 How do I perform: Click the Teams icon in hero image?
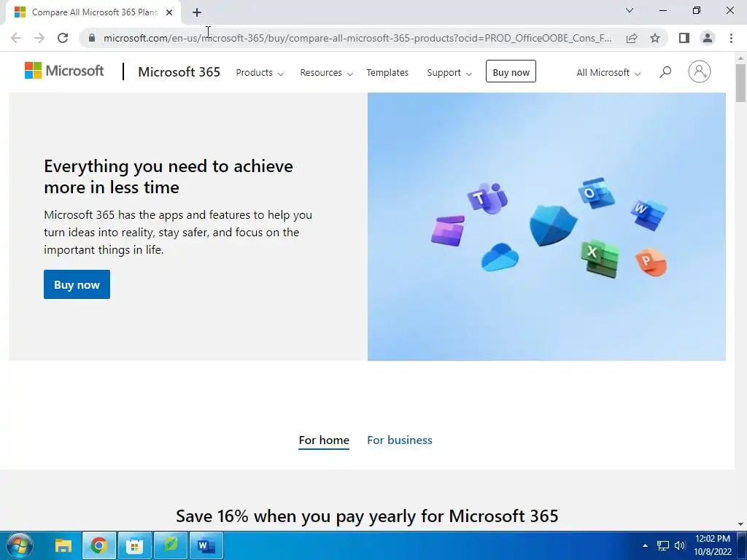click(487, 198)
